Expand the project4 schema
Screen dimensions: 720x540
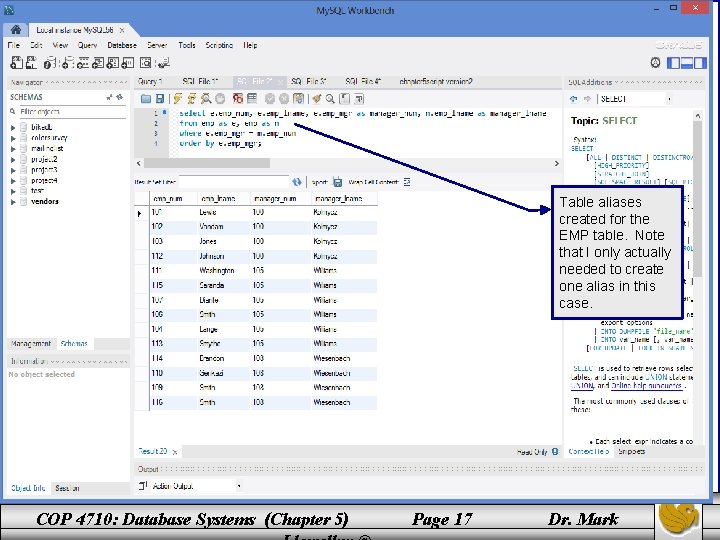click(13, 181)
